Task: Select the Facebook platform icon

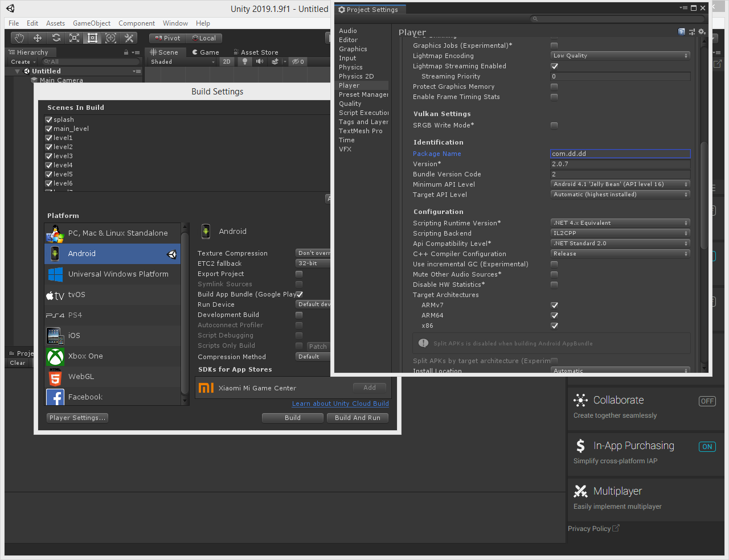Action: [55, 397]
